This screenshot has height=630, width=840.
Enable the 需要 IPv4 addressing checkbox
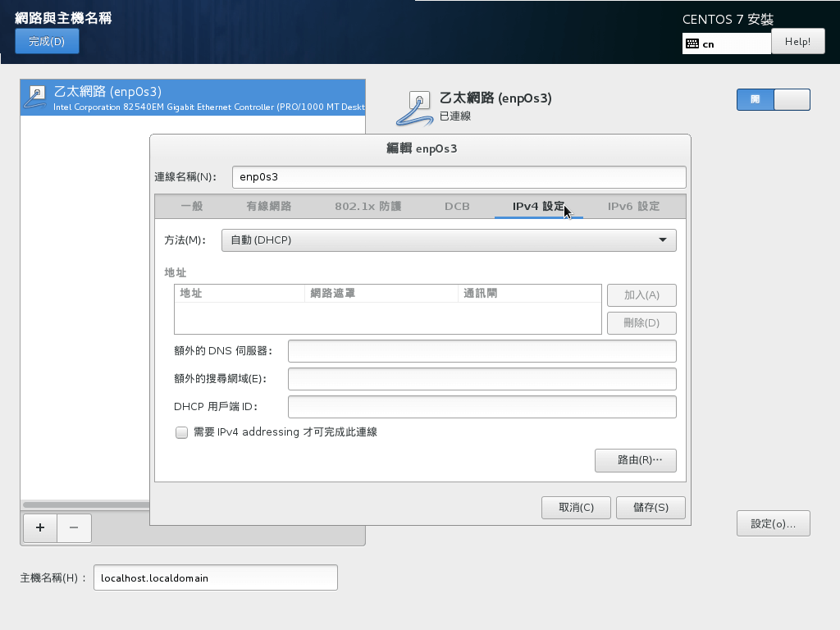182,432
